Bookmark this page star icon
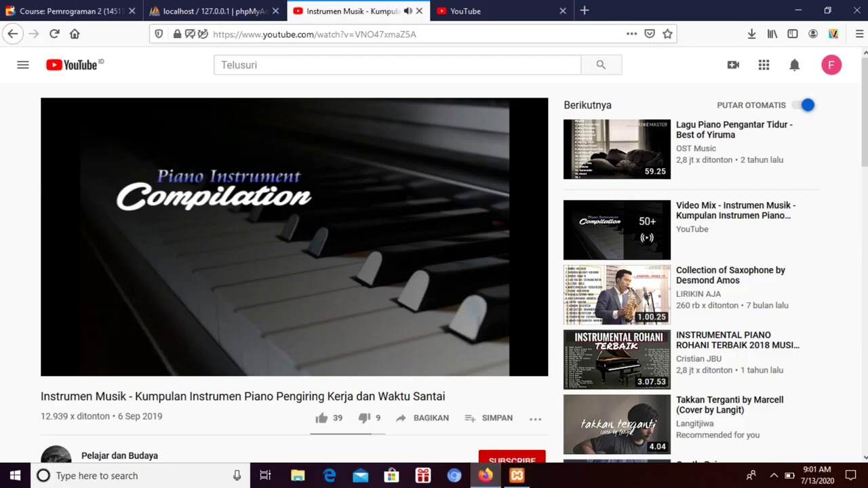 (x=667, y=34)
